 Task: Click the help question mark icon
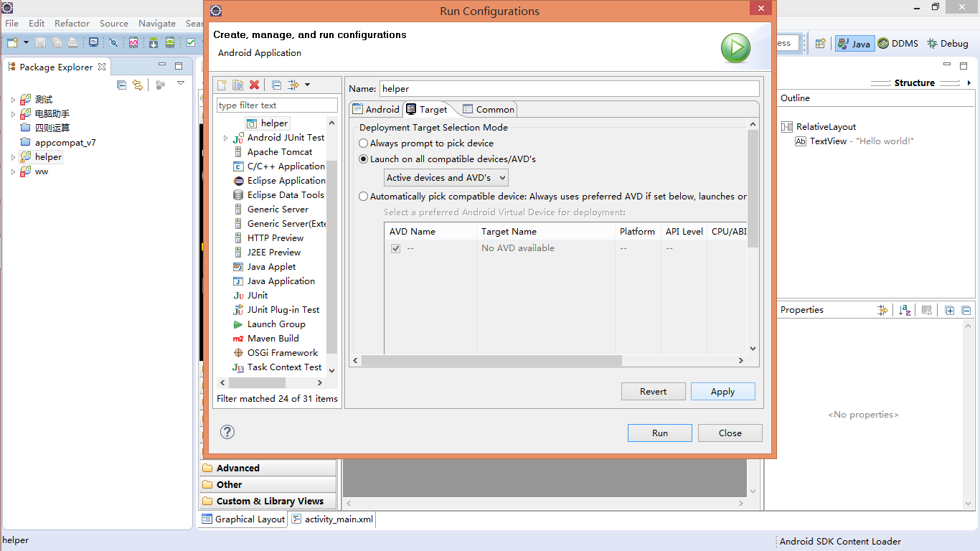[227, 431]
